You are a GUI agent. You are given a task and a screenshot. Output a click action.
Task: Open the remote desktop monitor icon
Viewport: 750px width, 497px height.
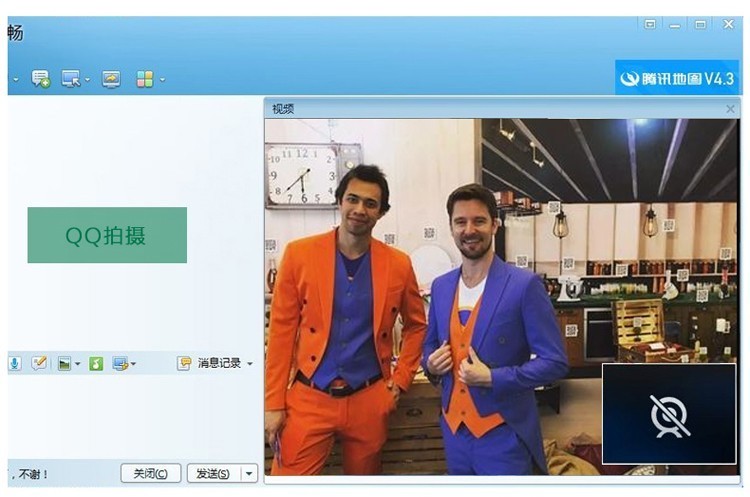tap(71, 79)
